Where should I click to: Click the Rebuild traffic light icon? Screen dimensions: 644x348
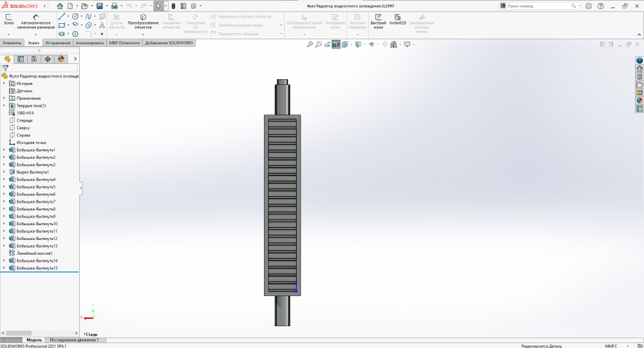pos(173,6)
